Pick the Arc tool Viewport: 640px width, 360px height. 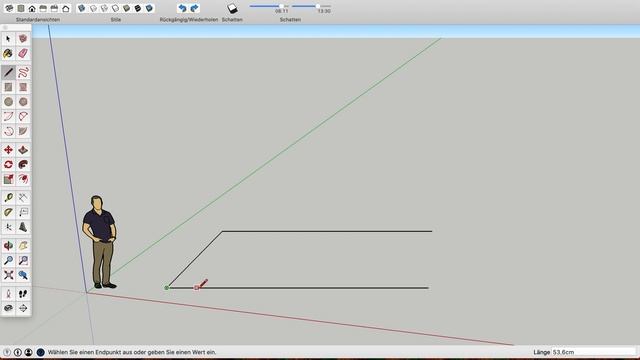click(8, 117)
